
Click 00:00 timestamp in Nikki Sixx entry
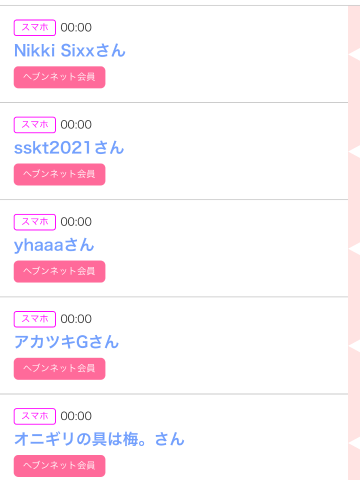pyautogui.click(x=76, y=28)
